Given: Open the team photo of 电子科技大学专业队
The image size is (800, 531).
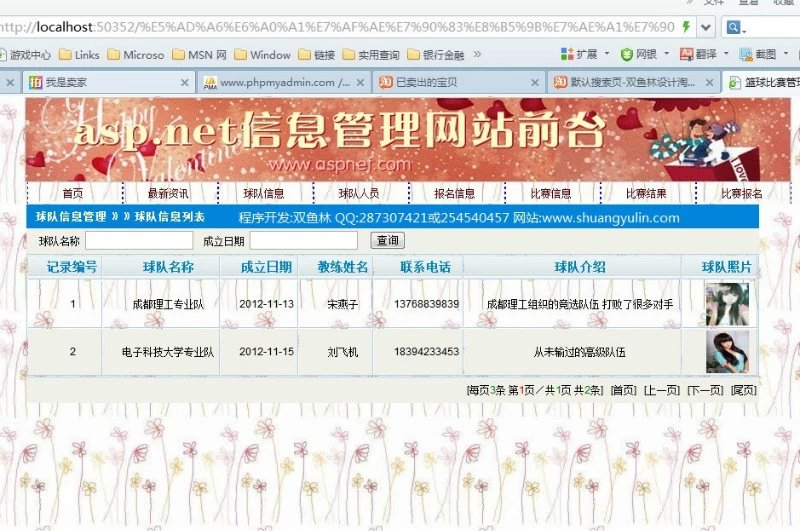Looking at the screenshot, I should point(727,351).
